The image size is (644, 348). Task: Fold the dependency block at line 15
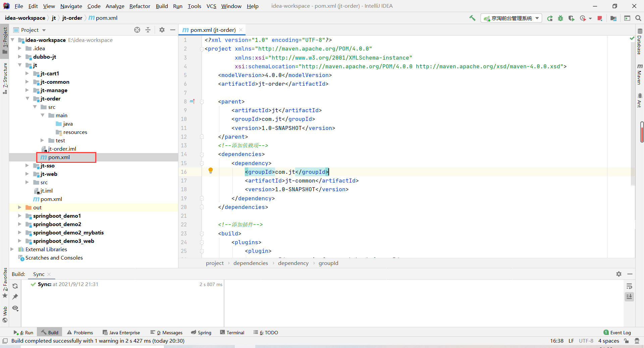click(202, 163)
